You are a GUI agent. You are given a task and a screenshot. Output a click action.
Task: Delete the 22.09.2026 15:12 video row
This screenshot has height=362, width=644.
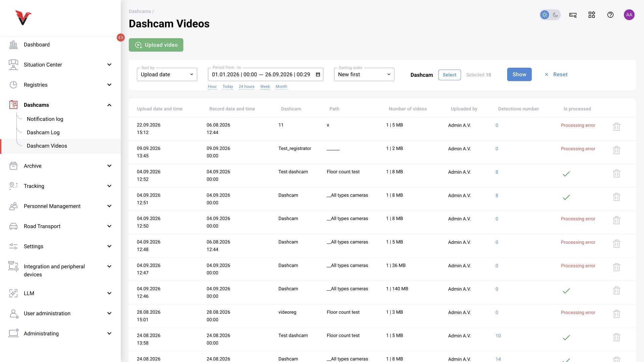(x=616, y=127)
